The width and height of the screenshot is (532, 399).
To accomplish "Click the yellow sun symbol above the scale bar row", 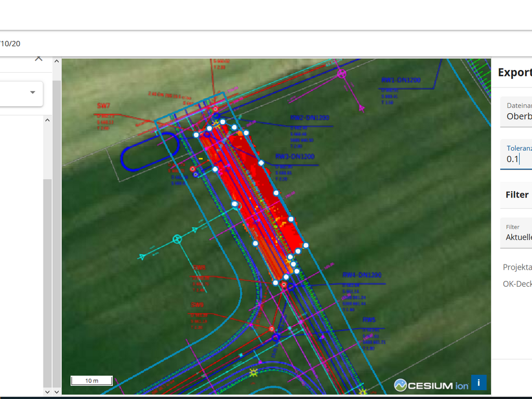I will (x=254, y=373).
